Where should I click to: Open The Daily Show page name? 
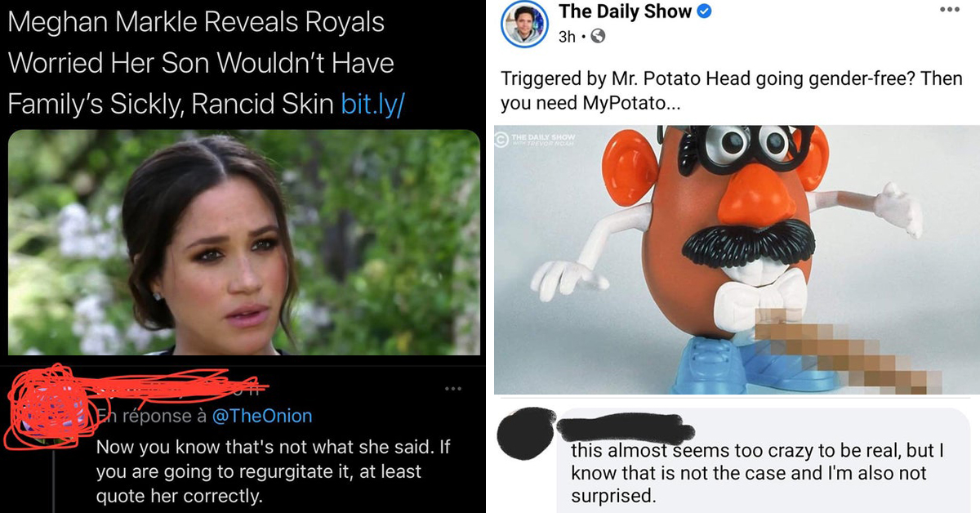(x=625, y=12)
